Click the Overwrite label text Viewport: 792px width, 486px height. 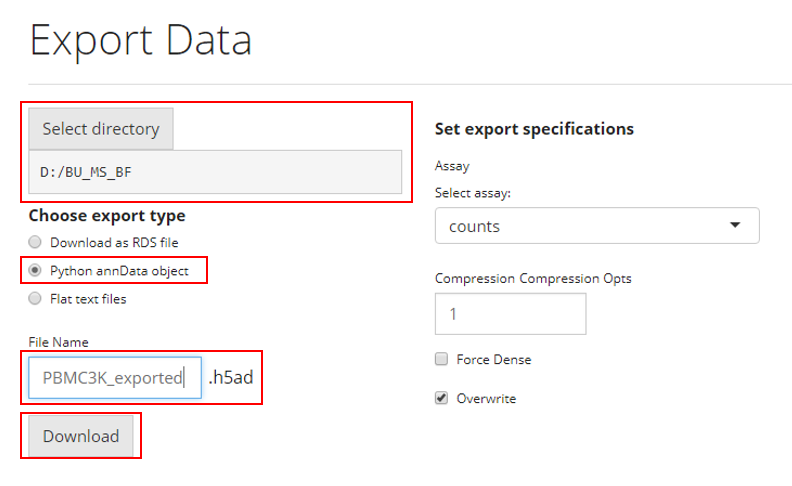(x=486, y=398)
